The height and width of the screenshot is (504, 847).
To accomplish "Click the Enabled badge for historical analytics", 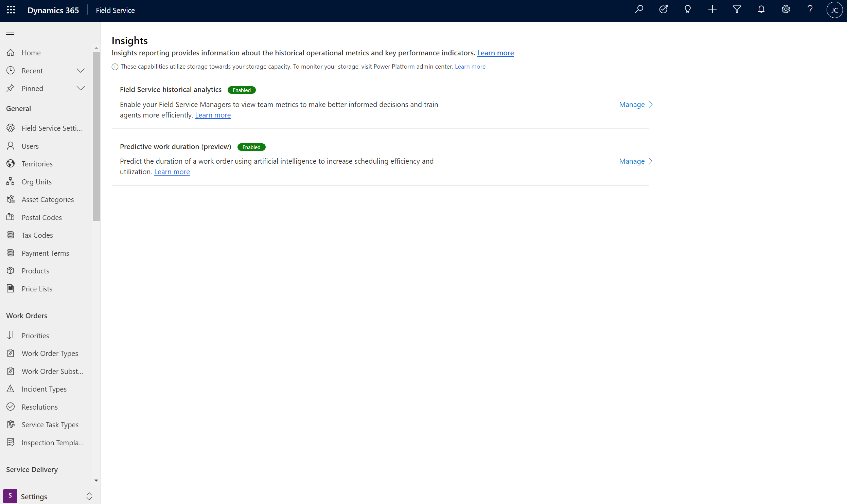I will (242, 90).
